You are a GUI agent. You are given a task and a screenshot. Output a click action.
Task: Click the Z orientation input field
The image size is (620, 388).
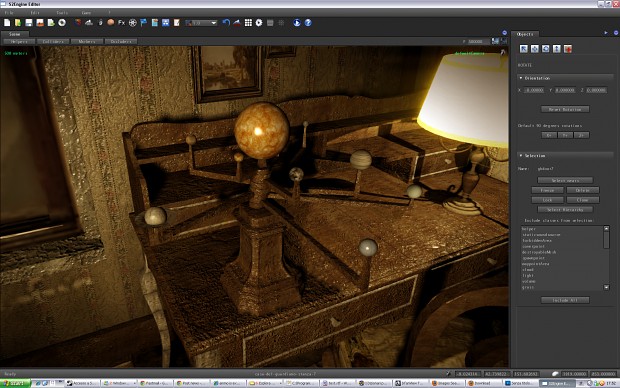[596, 90]
